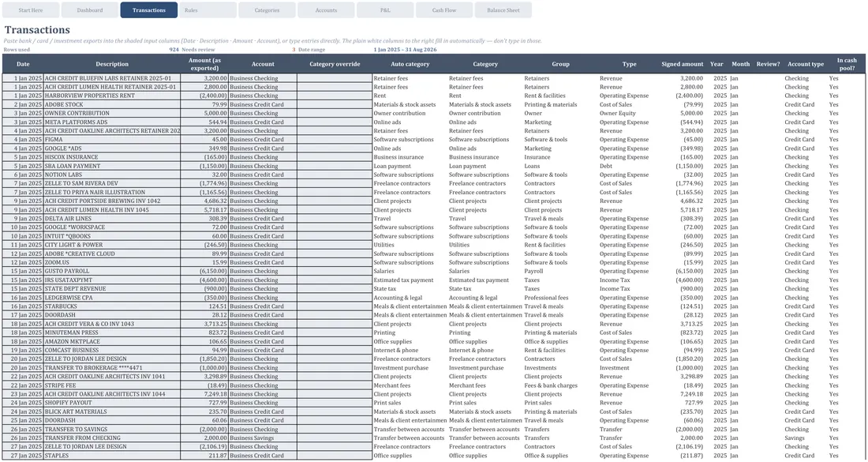Select the FIGMA description cell
The height and width of the screenshot is (462, 868).
tap(112, 140)
